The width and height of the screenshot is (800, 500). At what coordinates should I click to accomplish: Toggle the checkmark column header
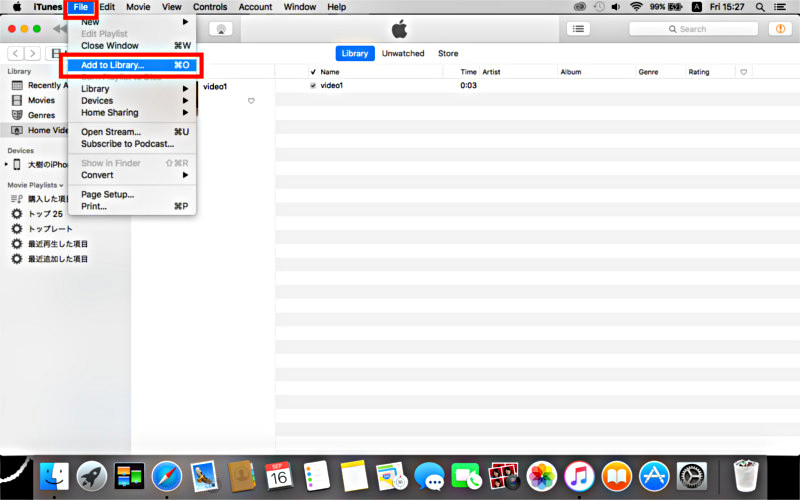tap(313, 72)
